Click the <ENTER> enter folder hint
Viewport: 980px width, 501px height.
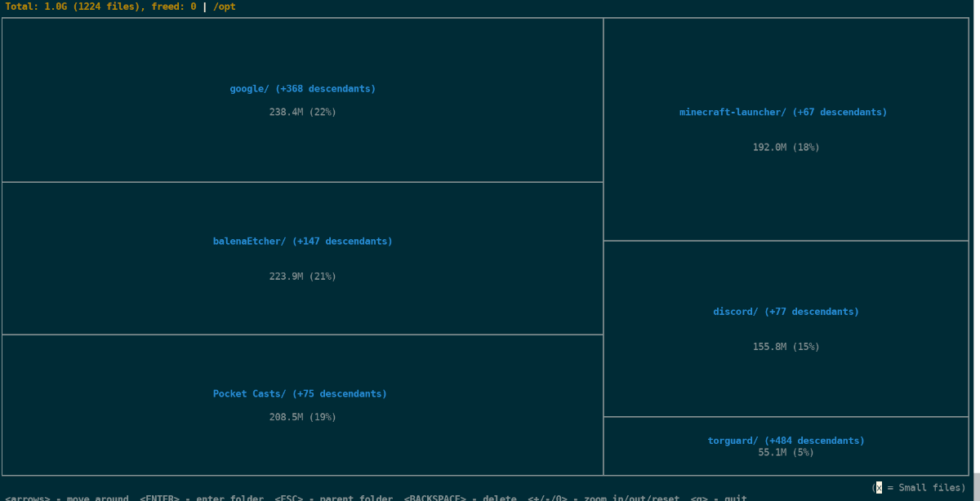tap(202, 498)
